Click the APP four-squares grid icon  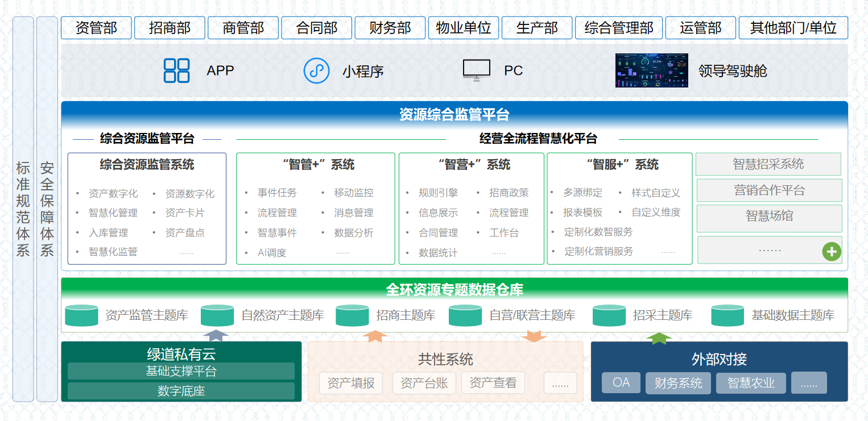176,70
